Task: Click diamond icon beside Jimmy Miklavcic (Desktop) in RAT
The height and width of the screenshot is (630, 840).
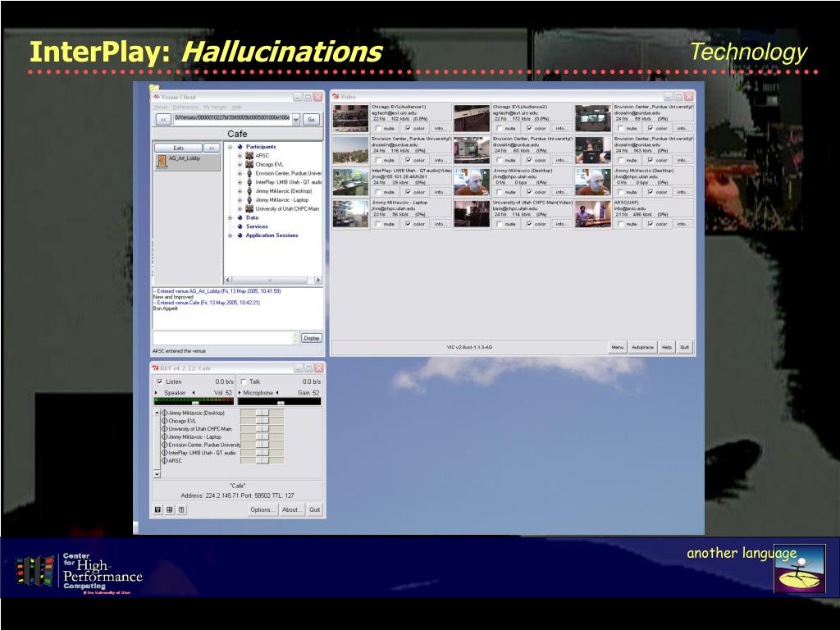Action: click(165, 413)
